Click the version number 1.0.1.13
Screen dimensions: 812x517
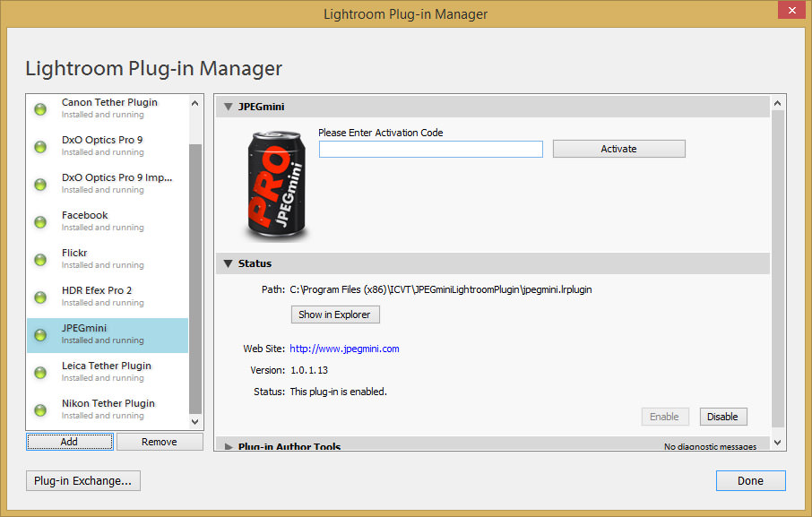[309, 370]
